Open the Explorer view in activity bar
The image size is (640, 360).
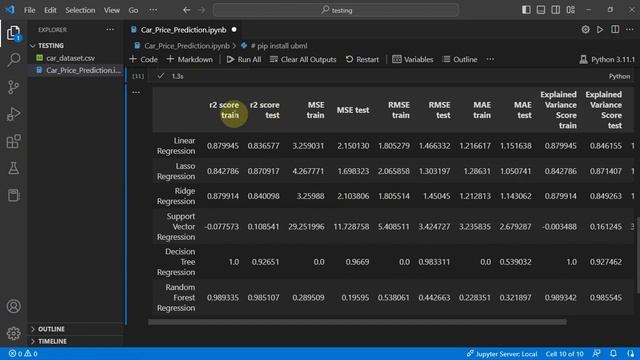[13, 33]
